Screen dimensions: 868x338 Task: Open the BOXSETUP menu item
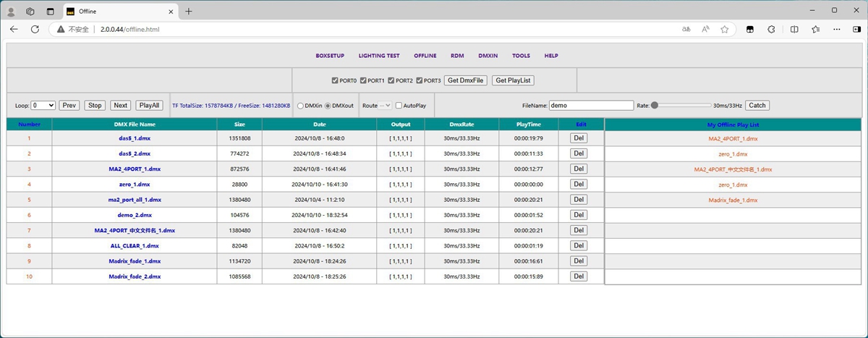(x=330, y=56)
